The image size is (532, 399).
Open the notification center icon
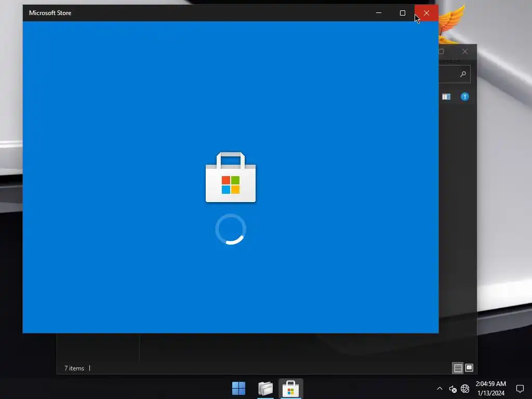(x=520, y=389)
